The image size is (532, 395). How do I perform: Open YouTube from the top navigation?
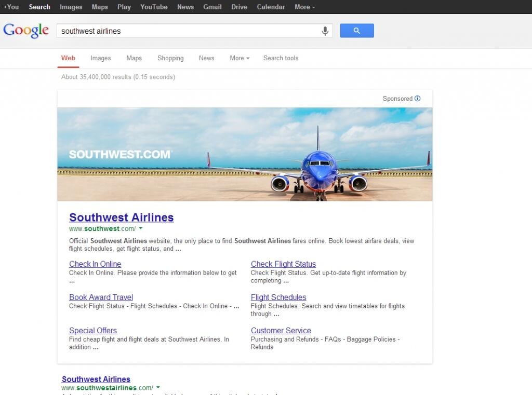click(153, 7)
